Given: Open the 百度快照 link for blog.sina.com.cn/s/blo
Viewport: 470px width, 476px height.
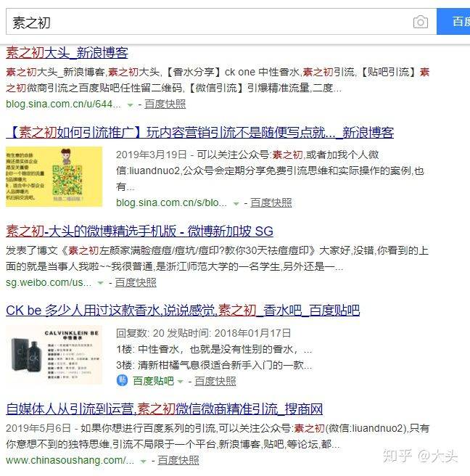Looking at the screenshot, I should tap(271, 202).
